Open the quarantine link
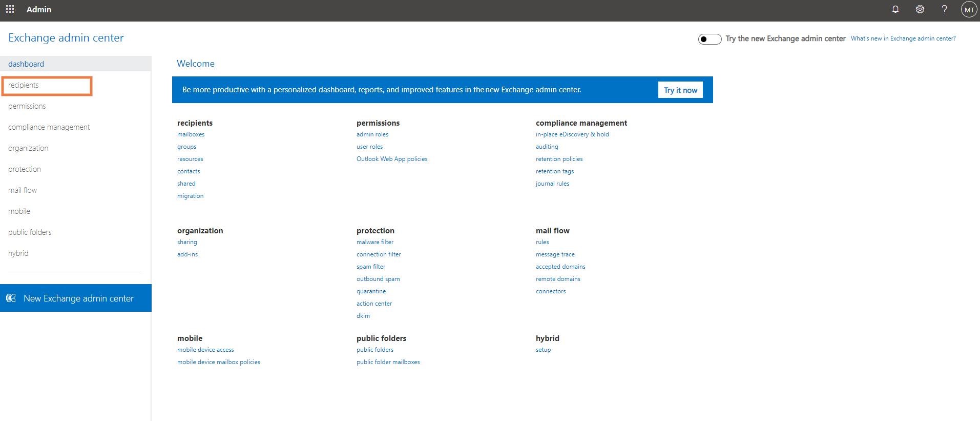Screen dimensions: 980x421 (x=371, y=291)
